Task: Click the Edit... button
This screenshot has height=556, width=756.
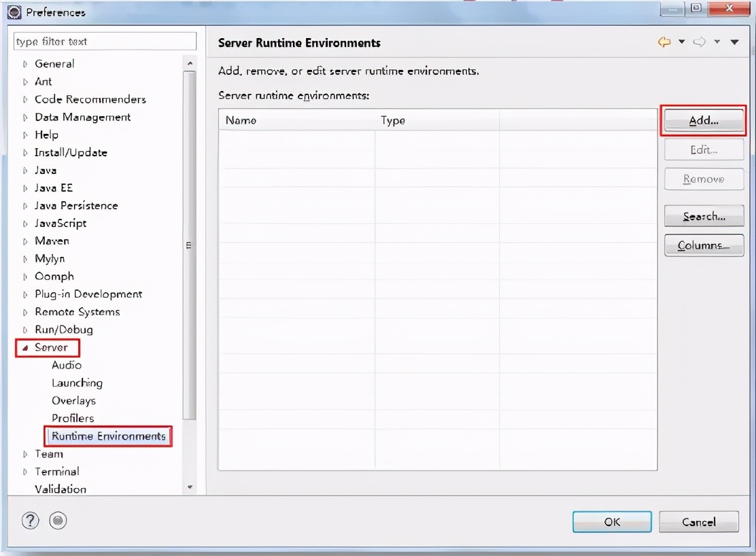Action: (704, 150)
